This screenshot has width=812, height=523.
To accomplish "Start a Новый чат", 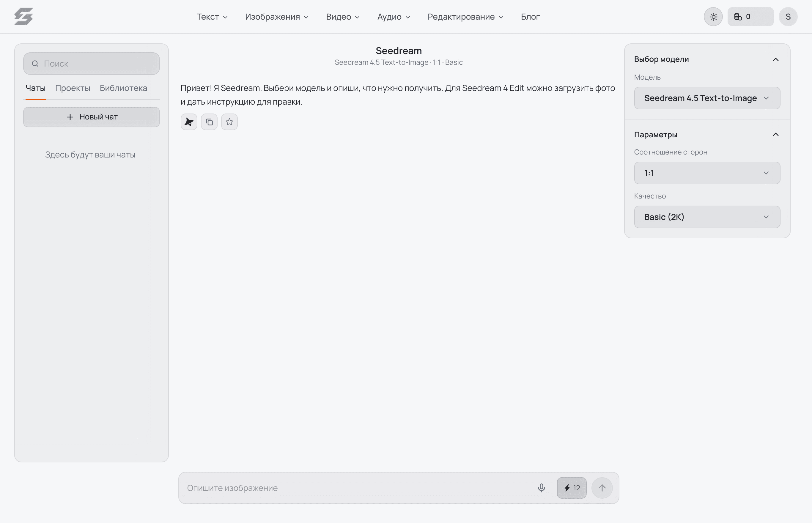I will (x=91, y=117).
